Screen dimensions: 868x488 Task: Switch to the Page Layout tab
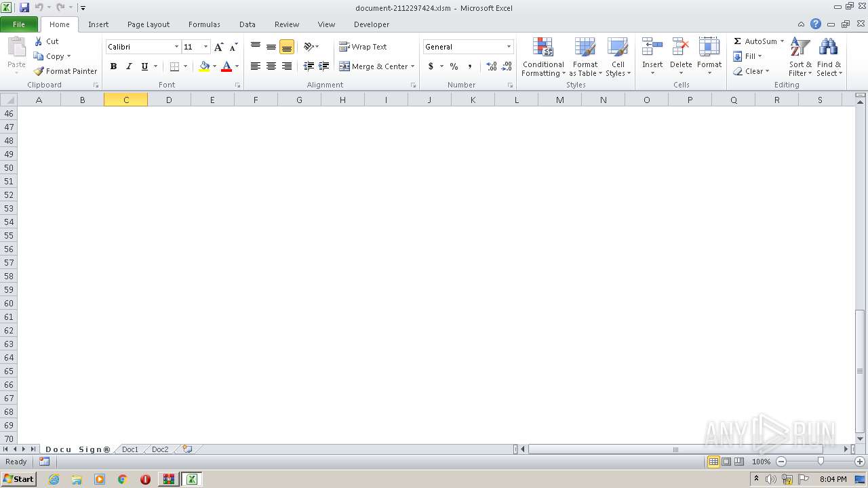[149, 24]
